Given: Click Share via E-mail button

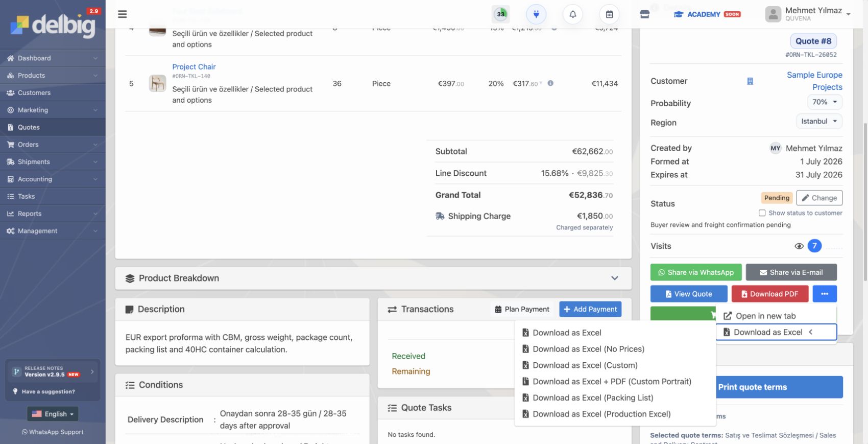Looking at the screenshot, I should (791, 272).
